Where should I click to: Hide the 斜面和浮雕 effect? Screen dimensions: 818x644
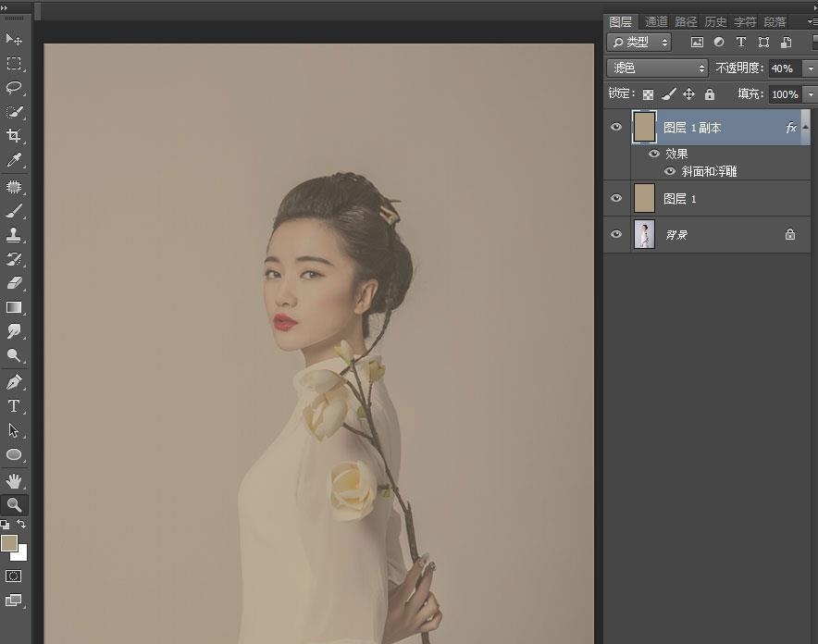point(669,172)
